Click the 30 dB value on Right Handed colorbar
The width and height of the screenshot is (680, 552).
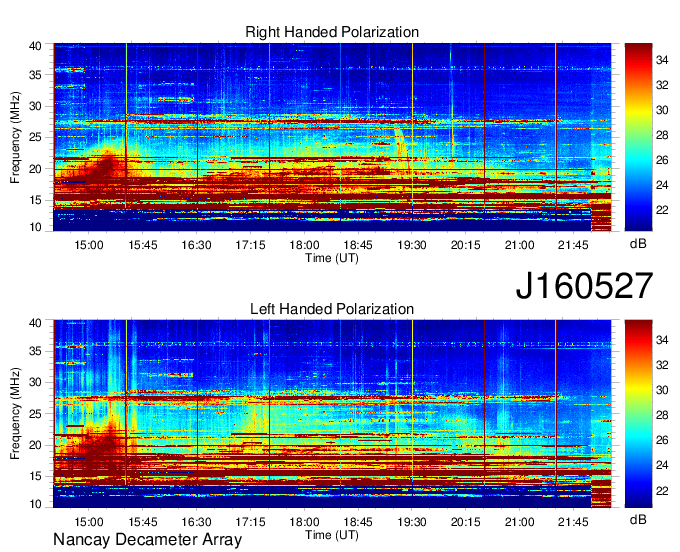pos(662,110)
